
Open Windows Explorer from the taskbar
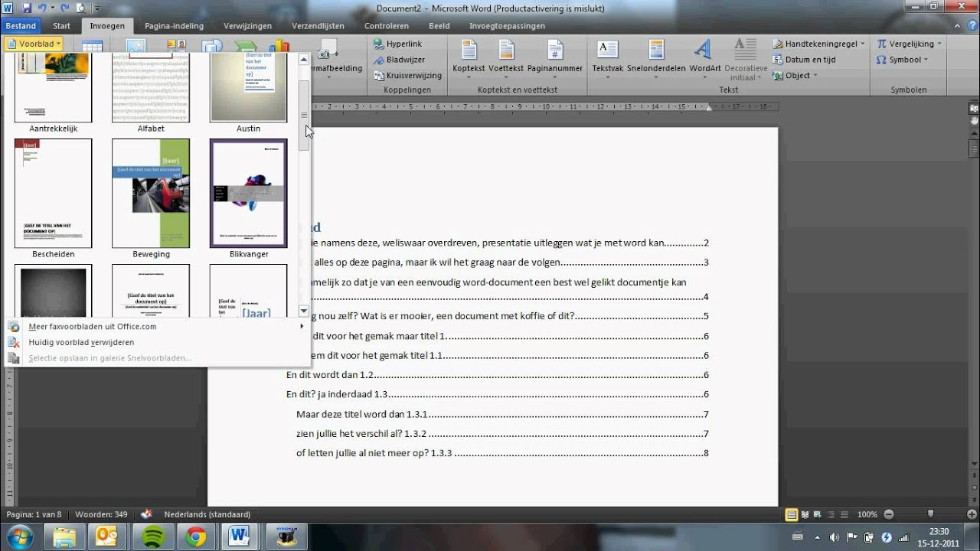coord(65,537)
